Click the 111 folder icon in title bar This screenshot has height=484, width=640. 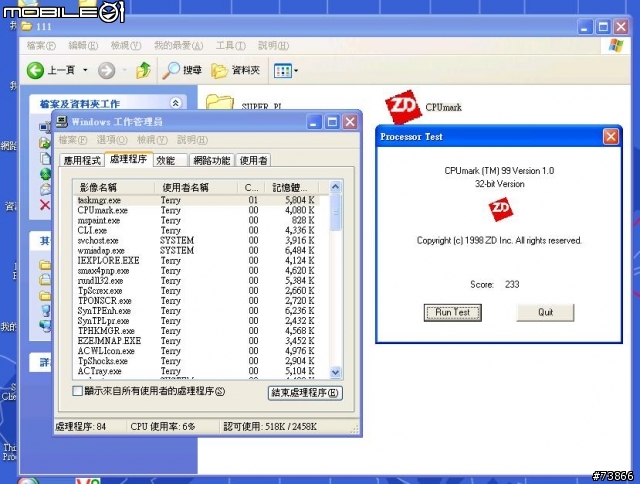click(x=27, y=27)
